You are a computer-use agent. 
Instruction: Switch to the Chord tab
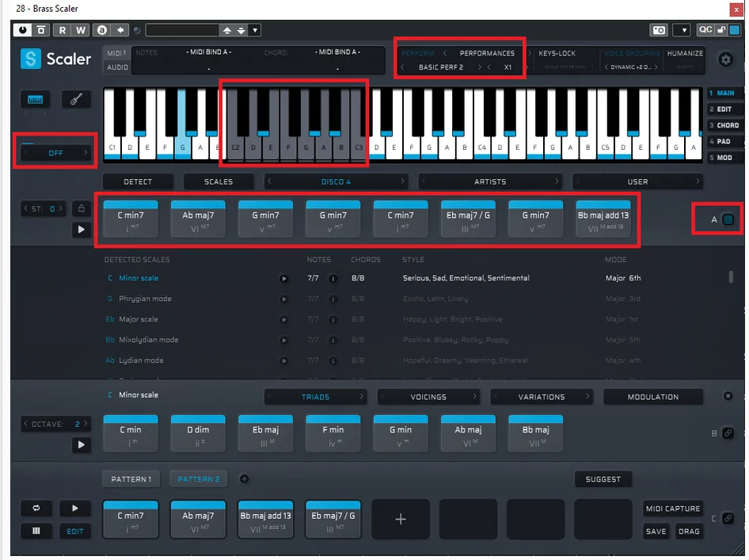724,125
